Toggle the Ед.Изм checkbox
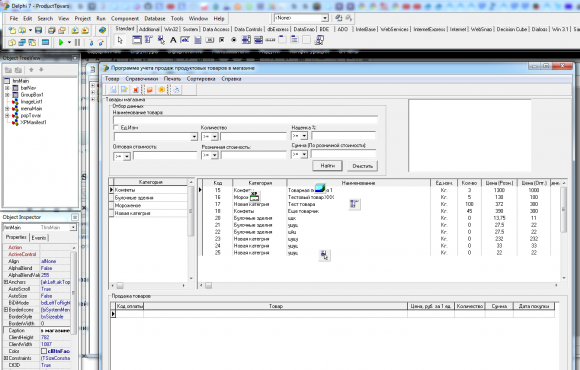 [x=116, y=127]
